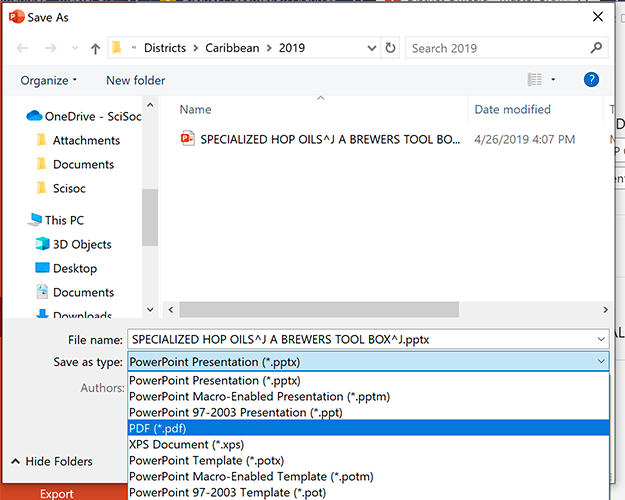Open the view options dropdown arrow
Screen dimensions: 625x500
553,79
